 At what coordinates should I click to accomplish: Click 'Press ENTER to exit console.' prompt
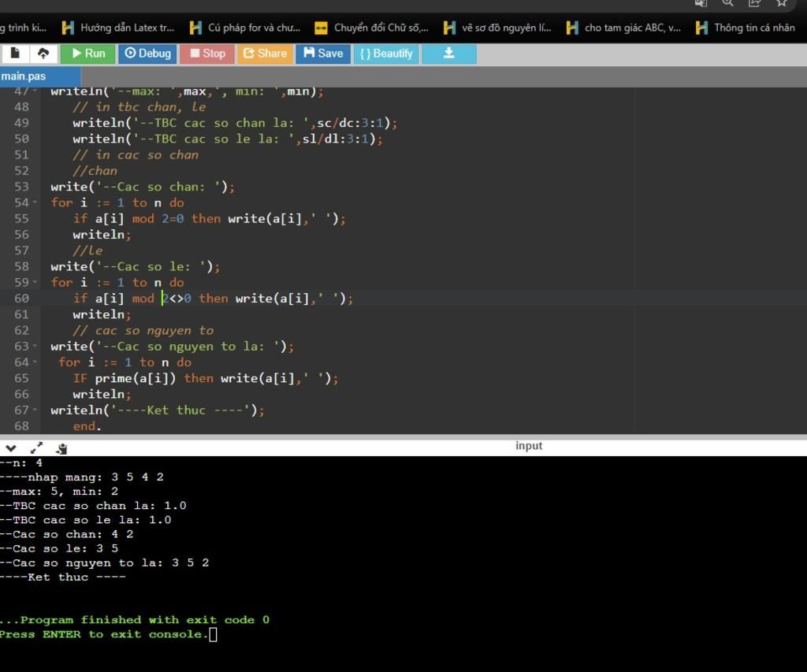coord(104,634)
